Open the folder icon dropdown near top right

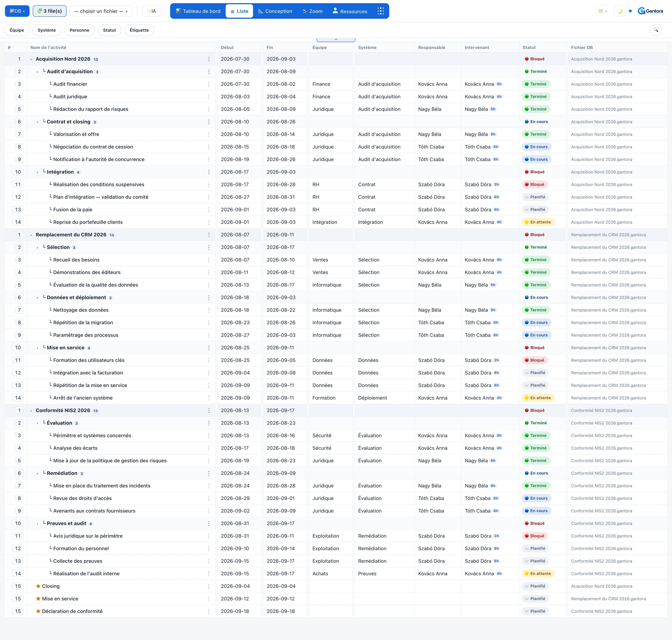click(602, 11)
